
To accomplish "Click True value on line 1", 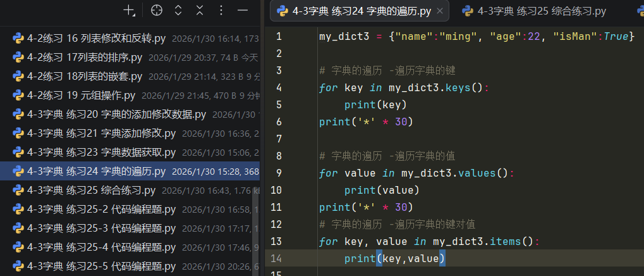I will coord(616,37).
